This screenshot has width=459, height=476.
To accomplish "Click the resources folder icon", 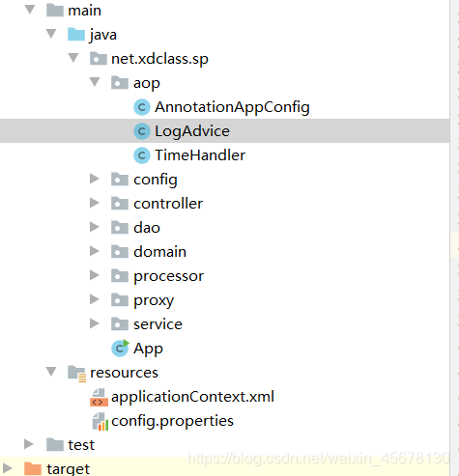I will (76, 374).
